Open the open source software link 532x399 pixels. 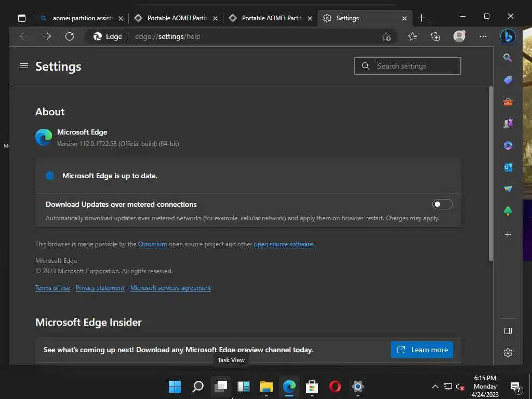pos(283,244)
